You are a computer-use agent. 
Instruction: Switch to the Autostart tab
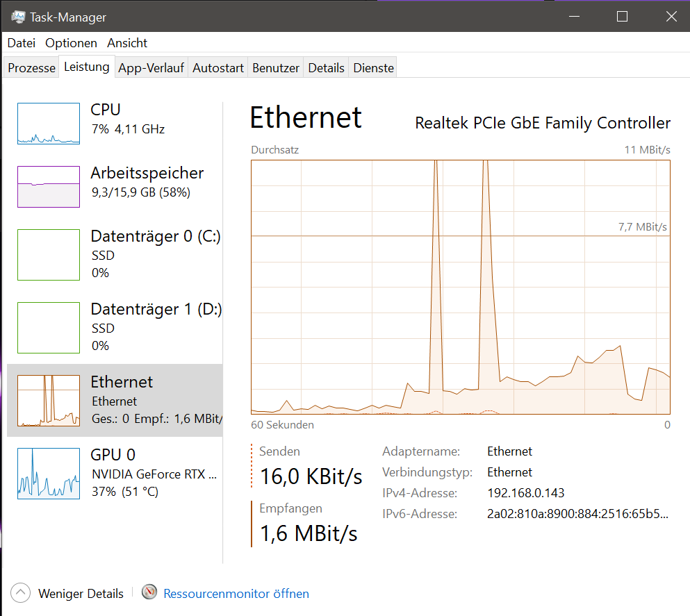[x=218, y=68]
